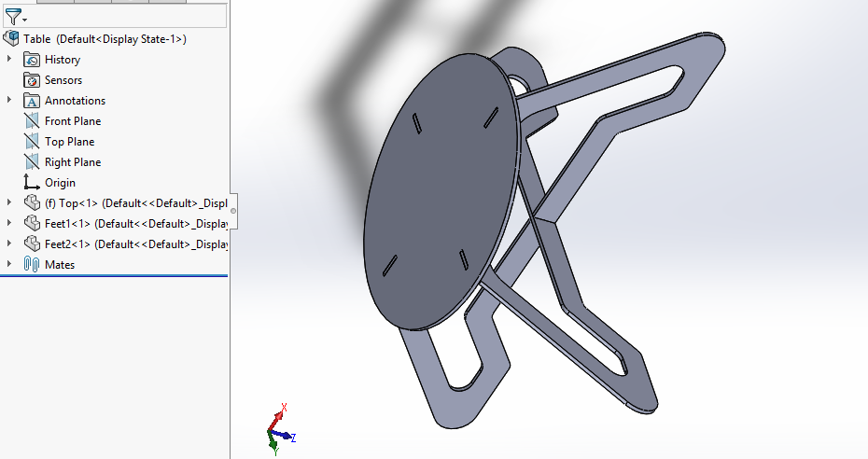Click the History folder icon
868x459 pixels.
32,59
